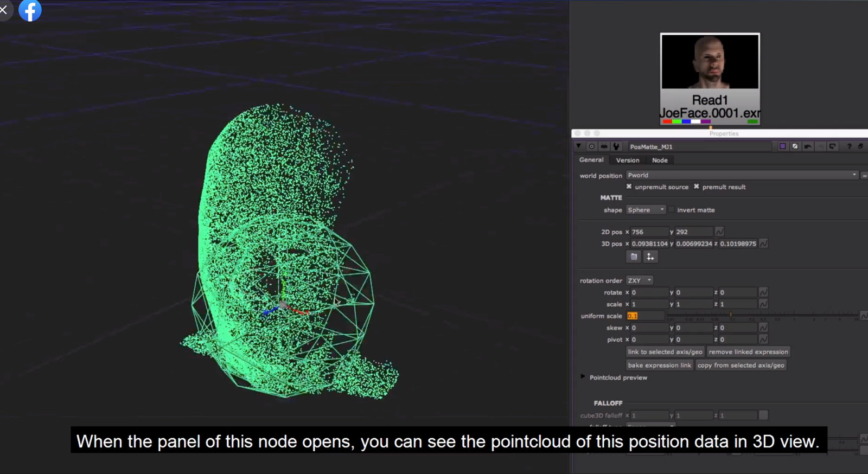Expand the Pointcloud preview section
The height and width of the screenshot is (474, 868).
pyautogui.click(x=583, y=377)
